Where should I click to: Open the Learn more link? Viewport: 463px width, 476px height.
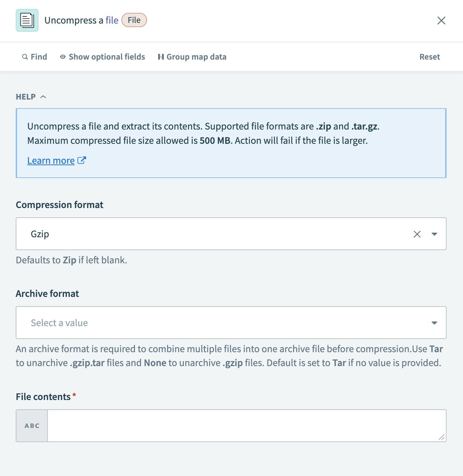click(51, 161)
